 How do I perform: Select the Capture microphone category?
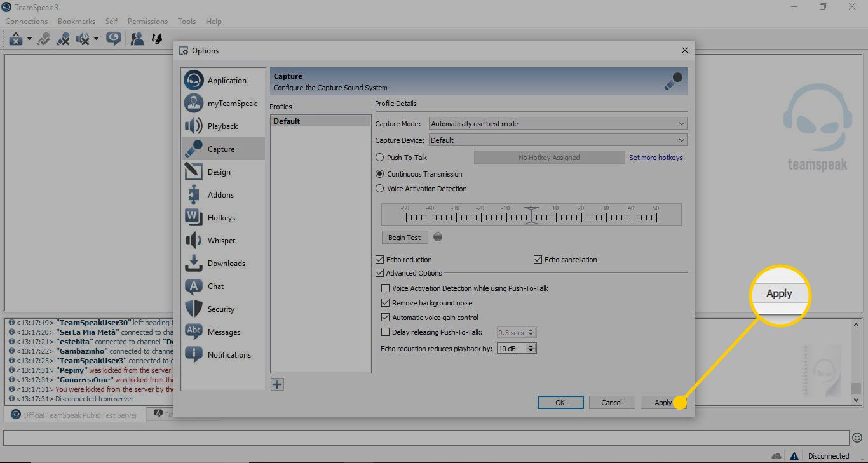coord(223,149)
